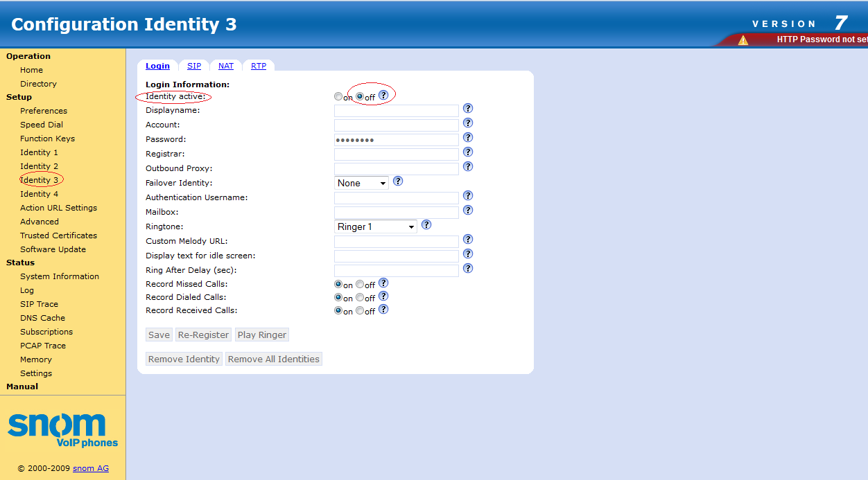Click the Re-Register button
Screen dimensions: 868x480
coord(203,335)
